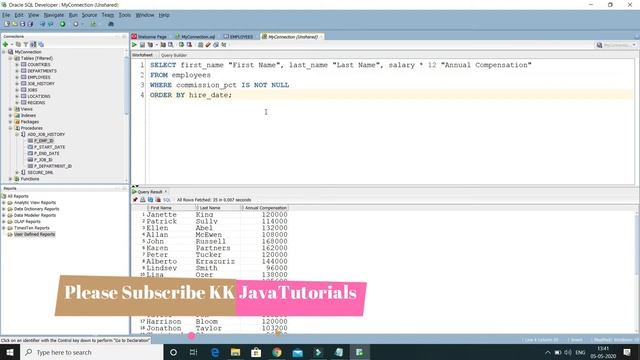640x360 pixels.
Task: Click the Commit icon in worksheet toolbar
Action: [181, 44]
